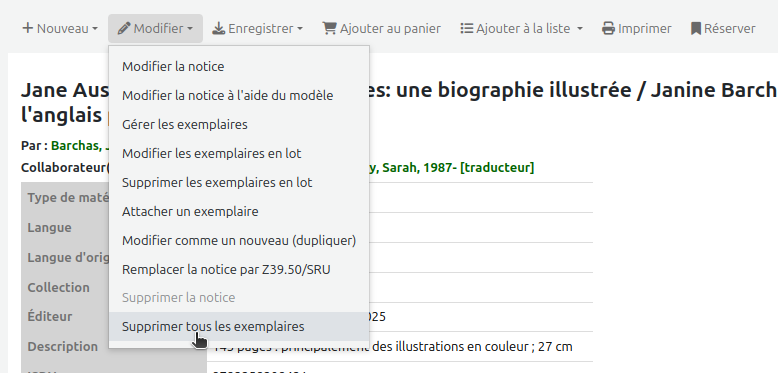
Task: Click the greyed Supprimer la notice entry
Action: coord(239,298)
